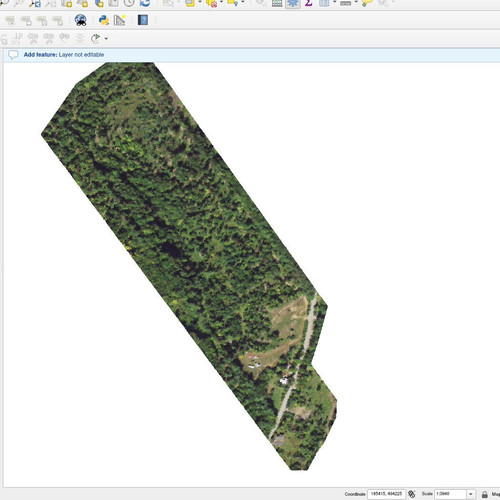This screenshot has height=500, width=500.
Task: Open the measure line tool dropdown arrow
Action: click(356, 3)
